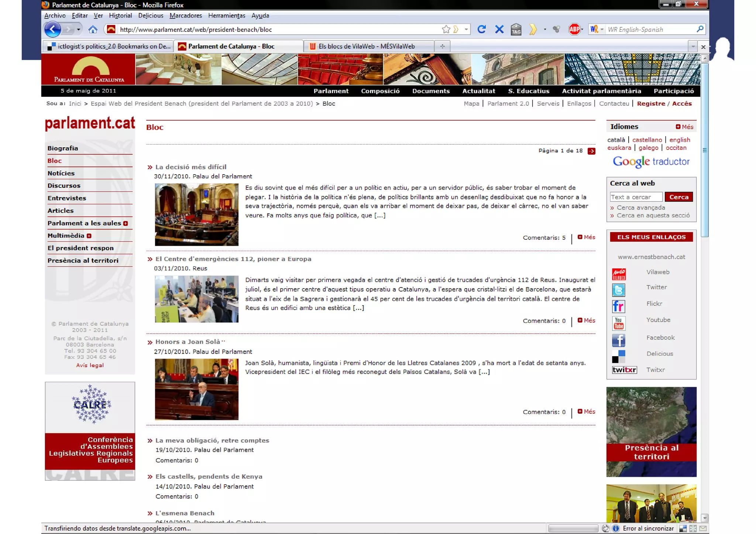Open Registre link

coord(651,104)
